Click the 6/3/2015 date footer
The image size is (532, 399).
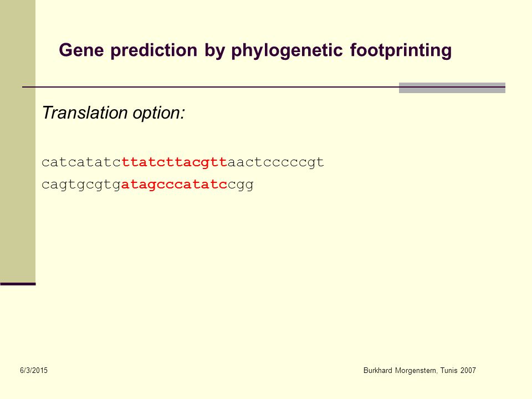coord(34,371)
